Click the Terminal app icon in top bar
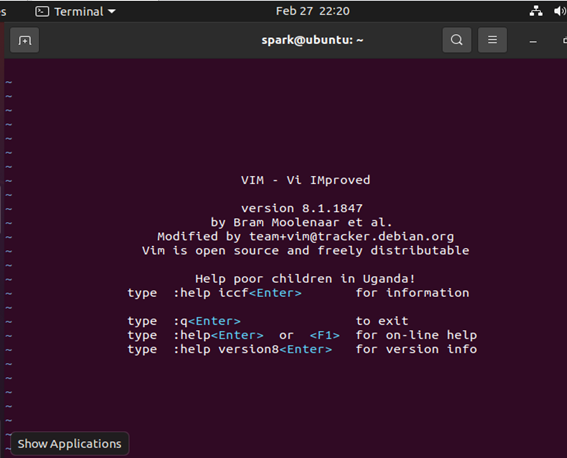The image size is (567, 458). (x=42, y=12)
